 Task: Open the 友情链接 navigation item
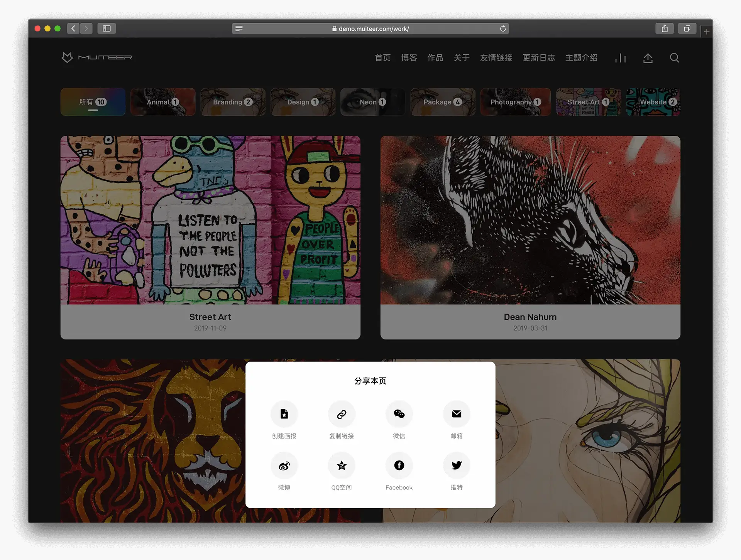click(x=496, y=58)
